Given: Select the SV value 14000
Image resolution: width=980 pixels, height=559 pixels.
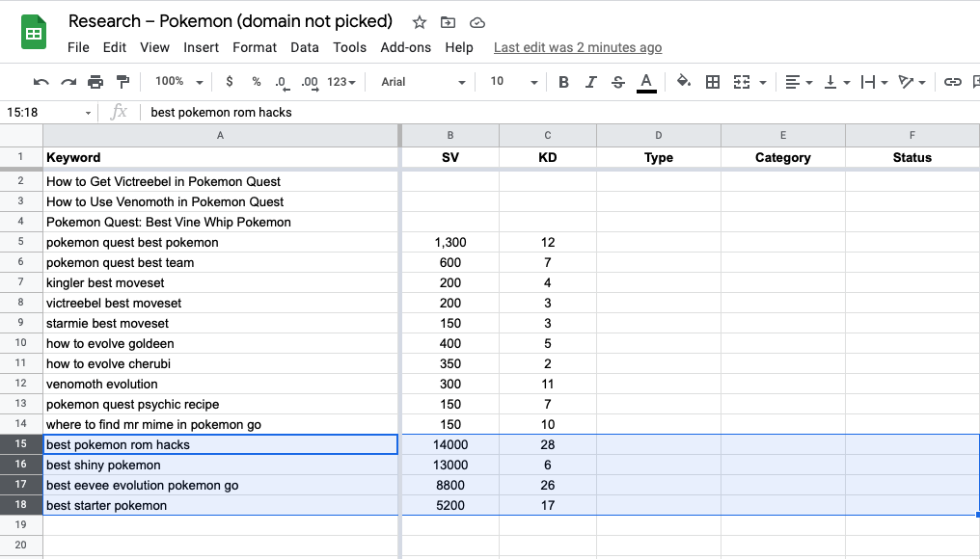Looking at the screenshot, I should tap(450, 444).
